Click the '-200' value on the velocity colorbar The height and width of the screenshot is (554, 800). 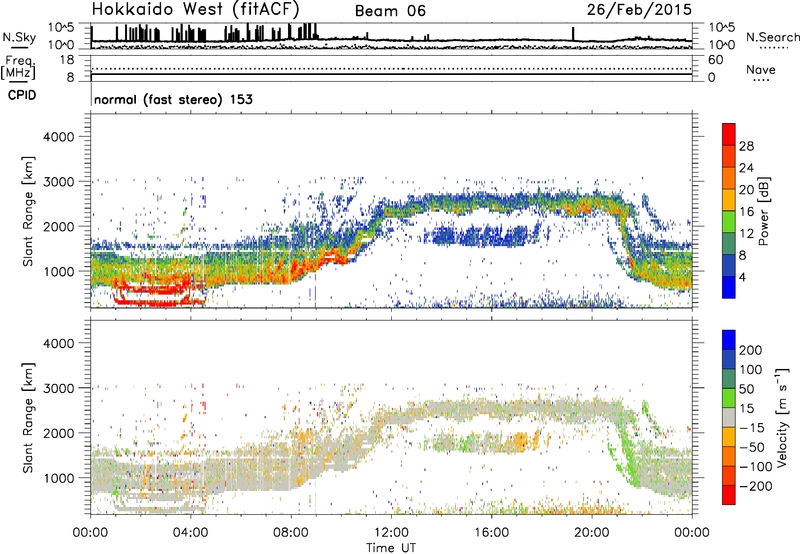pyautogui.click(x=756, y=486)
